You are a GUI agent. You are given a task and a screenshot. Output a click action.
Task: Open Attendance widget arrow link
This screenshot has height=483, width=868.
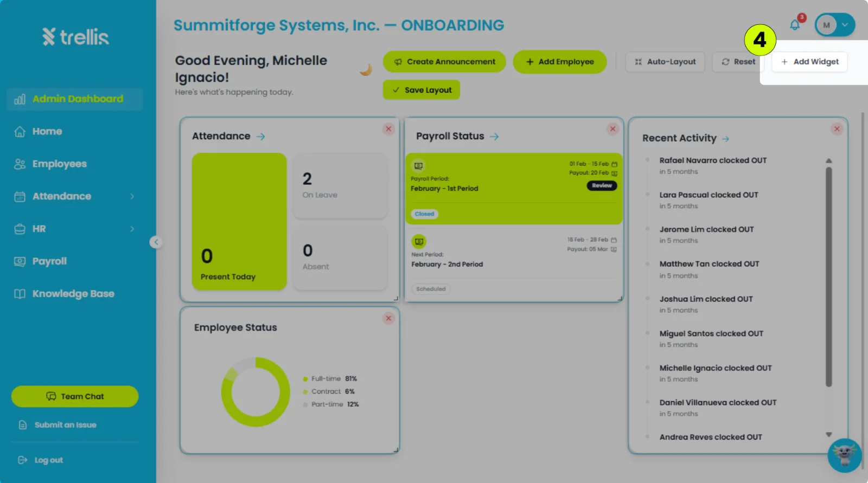click(260, 137)
